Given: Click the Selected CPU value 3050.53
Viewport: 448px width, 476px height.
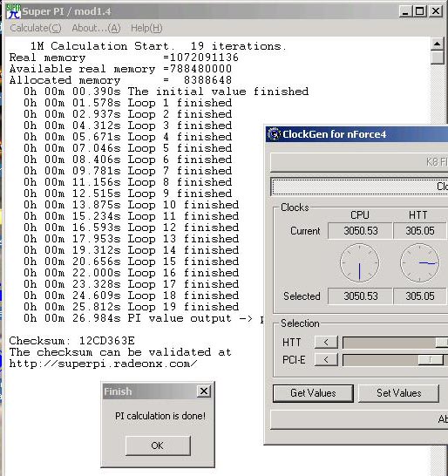Looking at the screenshot, I should pos(360,296).
